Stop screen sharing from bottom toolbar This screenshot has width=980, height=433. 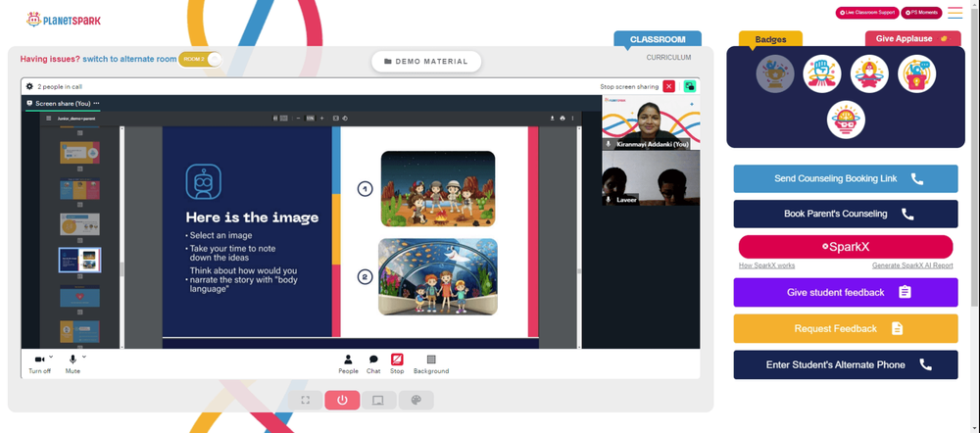[397, 363]
